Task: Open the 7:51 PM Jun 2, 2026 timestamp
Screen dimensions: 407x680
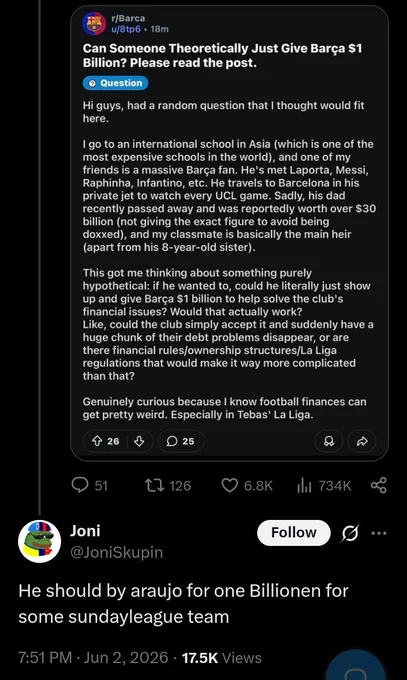Action: pos(93,657)
